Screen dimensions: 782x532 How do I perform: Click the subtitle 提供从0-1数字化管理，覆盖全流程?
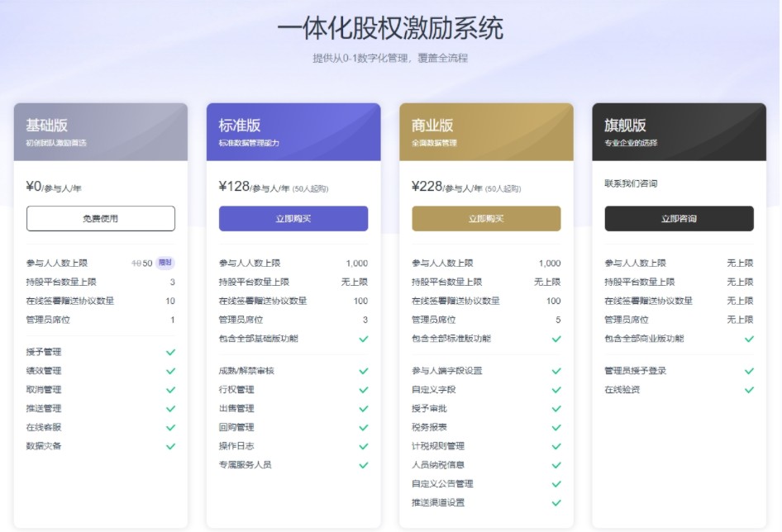[390, 58]
